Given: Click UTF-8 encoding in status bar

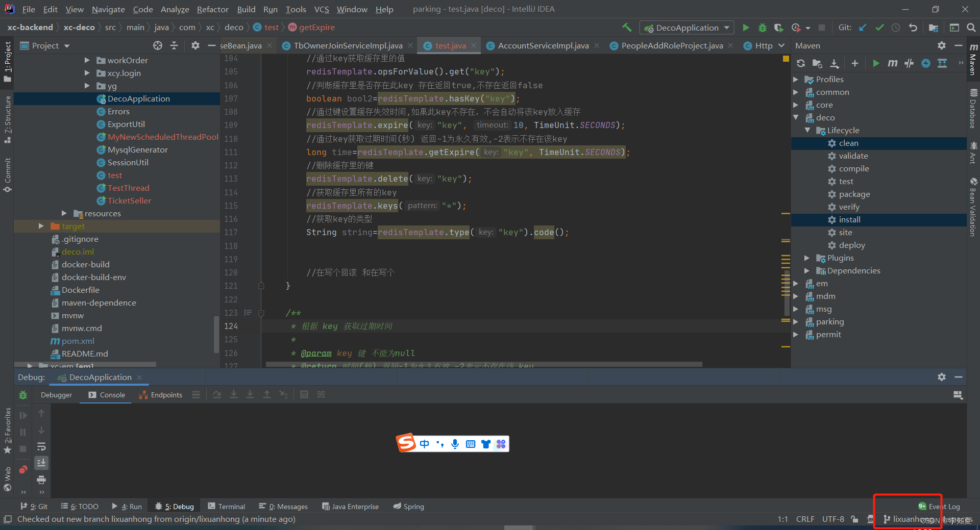Looking at the screenshot, I should pyautogui.click(x=833, y=519).
